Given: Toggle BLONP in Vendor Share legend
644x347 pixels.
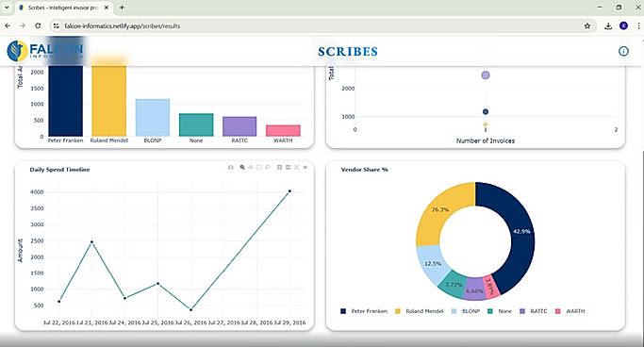Looking at the screenshot, I should (466, 311).
